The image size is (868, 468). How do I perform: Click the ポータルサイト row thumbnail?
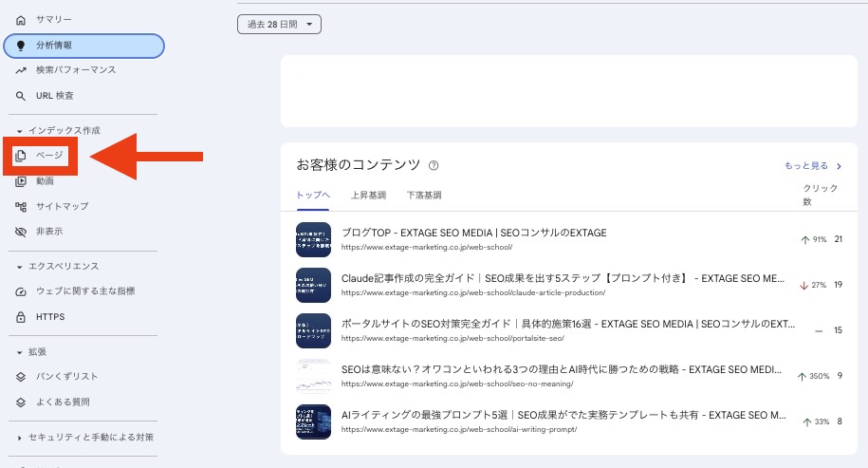click(x=313, y=330)
